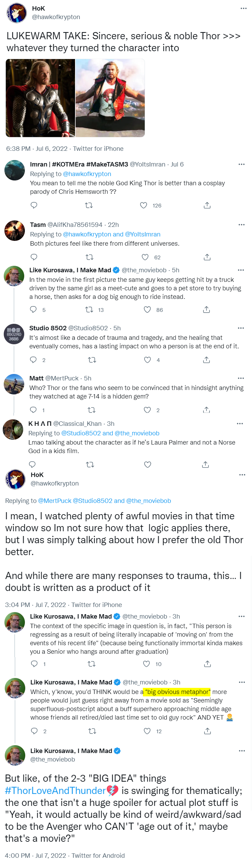This screenshot has width=252, height=868.
Task: Open Studio 8502's profile avatar
Action: tap(14, 334)
